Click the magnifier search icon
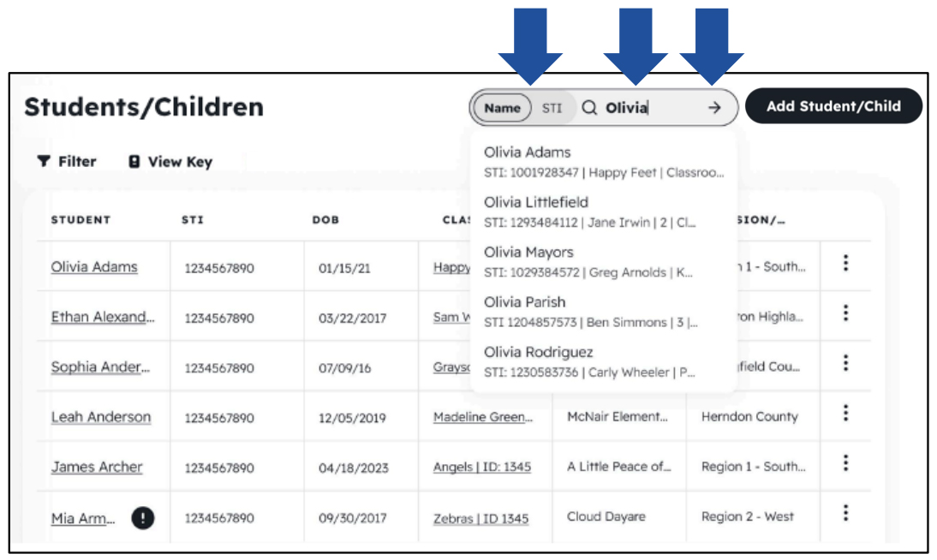The height and width of the screenshot is (560, 937). tap(589, 108)
